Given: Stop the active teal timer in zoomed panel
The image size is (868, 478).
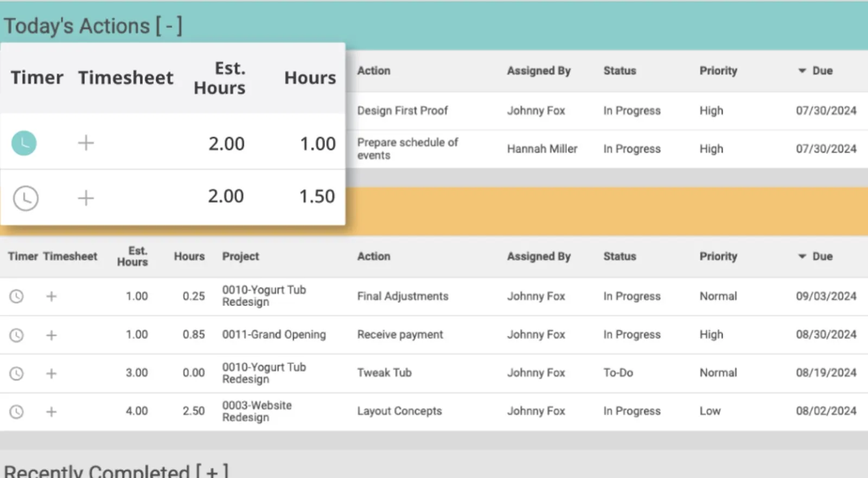Looking at the screenshot, I should (24, 143).
